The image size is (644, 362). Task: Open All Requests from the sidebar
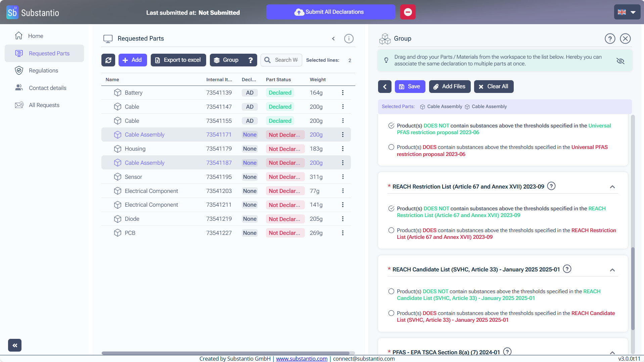coord(44,105)
